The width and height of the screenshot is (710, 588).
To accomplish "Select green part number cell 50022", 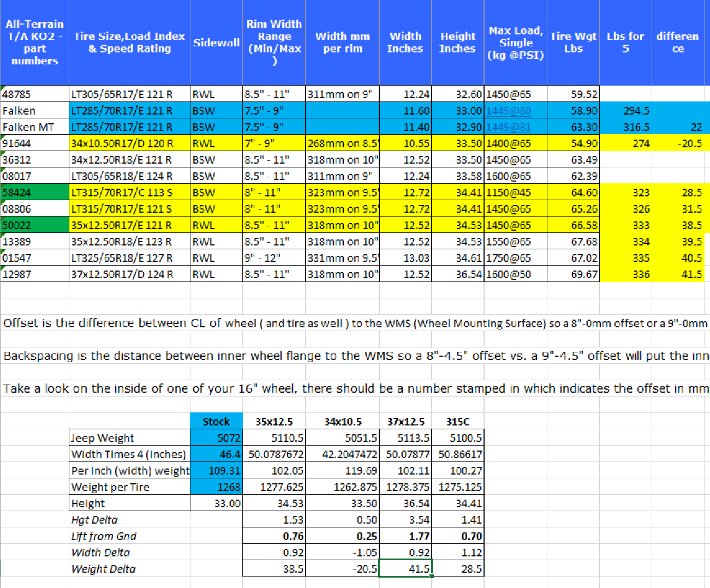I will pos(35,225).
